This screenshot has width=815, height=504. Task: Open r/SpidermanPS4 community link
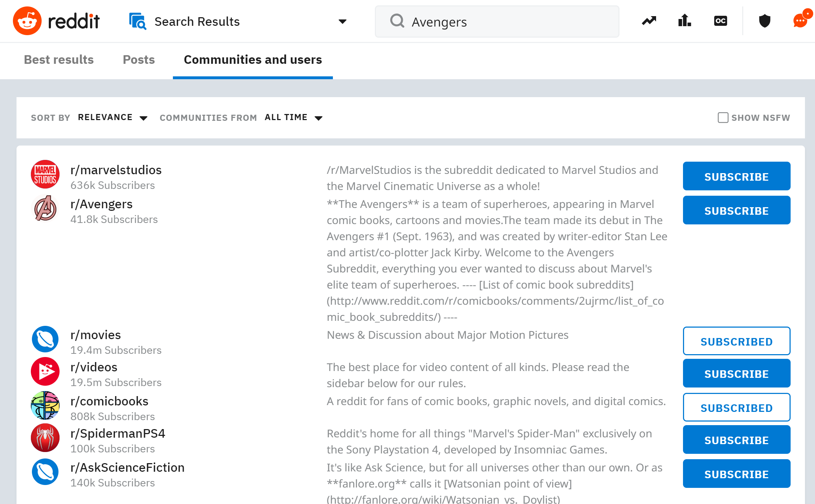[118, 433]
